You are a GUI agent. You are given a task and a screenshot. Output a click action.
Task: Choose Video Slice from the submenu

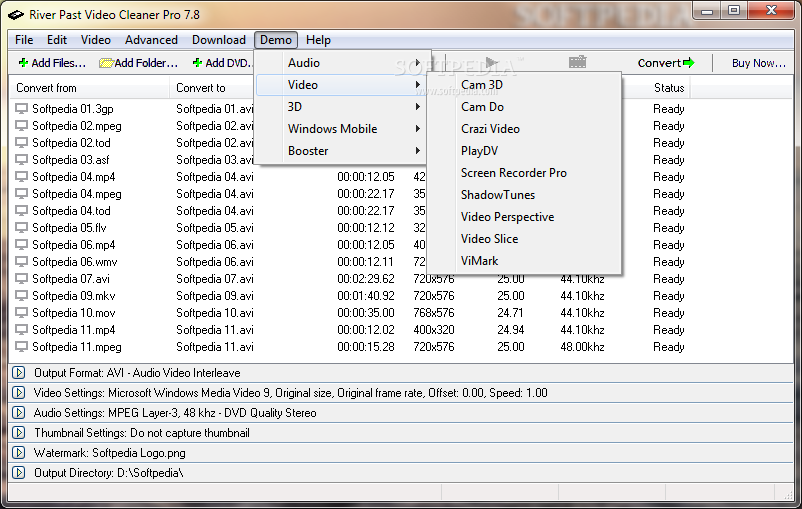tap(524, 239)
